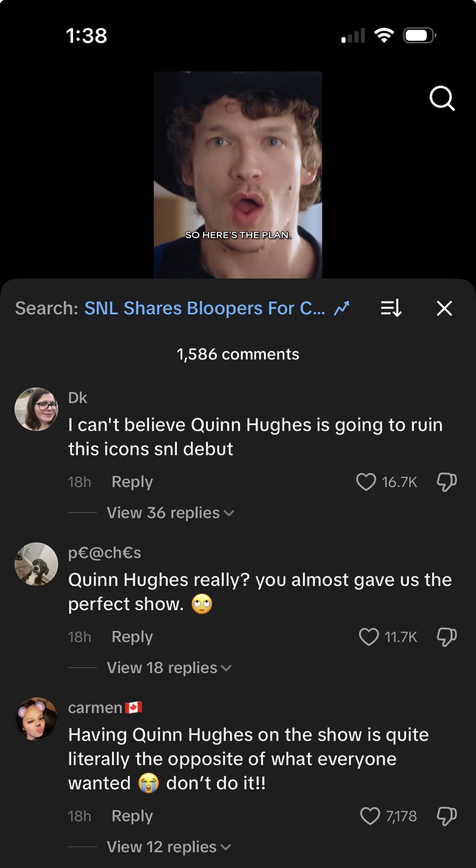
Task: Open the SNL Shares Bloopers search link
Action: click(x=205, y=308)
